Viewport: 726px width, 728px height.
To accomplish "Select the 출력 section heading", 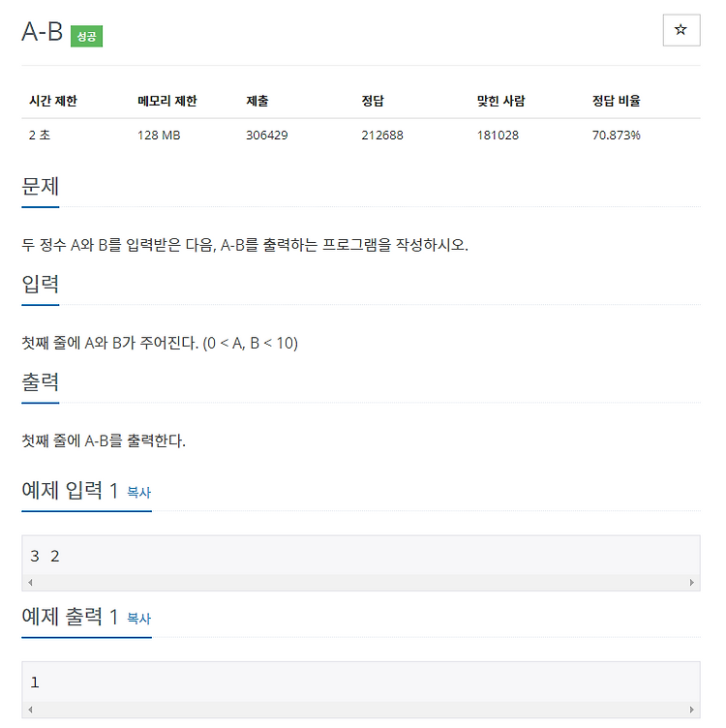I will 41,381.
